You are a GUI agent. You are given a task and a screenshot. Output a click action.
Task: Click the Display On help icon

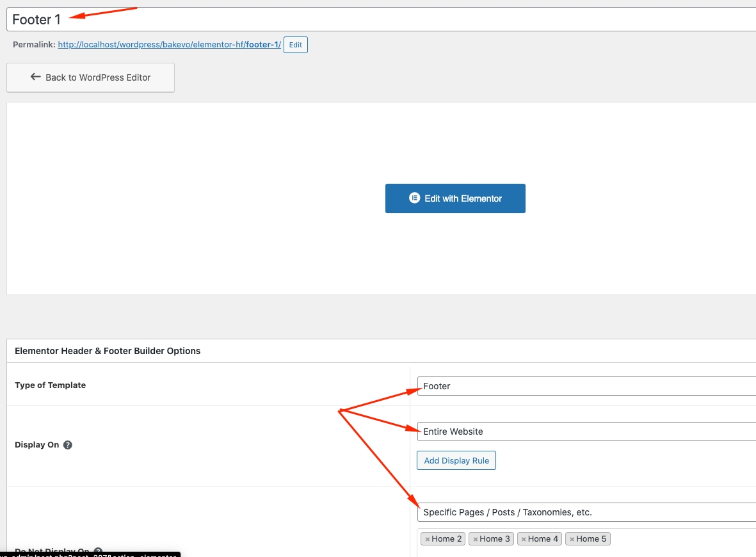pyautogui.click(x=68, y=445)
